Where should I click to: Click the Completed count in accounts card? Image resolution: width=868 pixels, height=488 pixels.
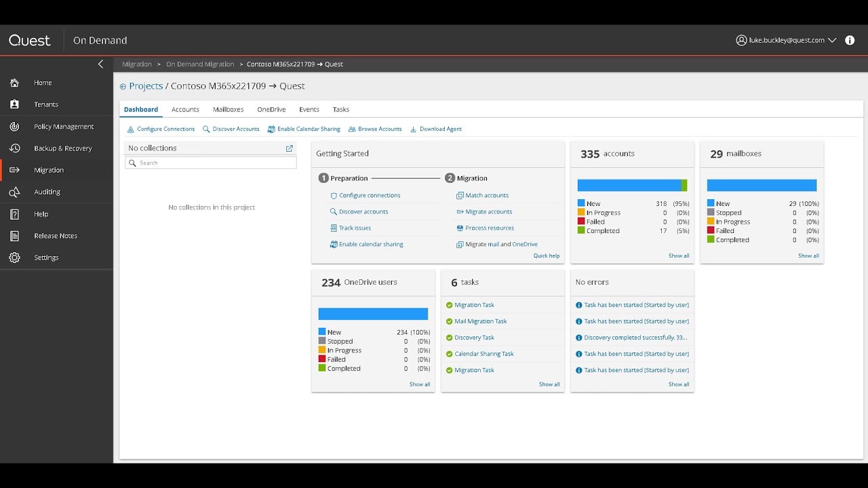[663, 230]
